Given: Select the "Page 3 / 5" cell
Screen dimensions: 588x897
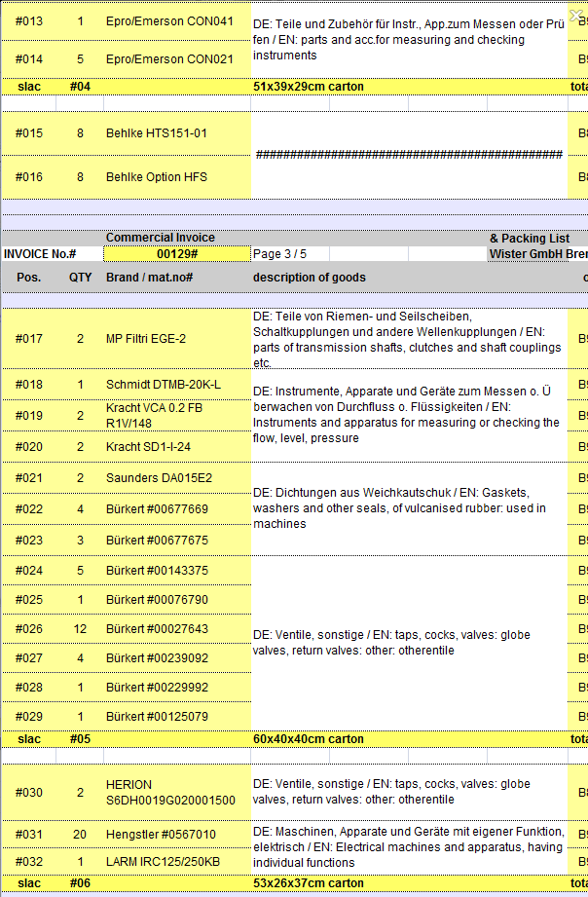Looking at the screenshot, I should point(279,254).
